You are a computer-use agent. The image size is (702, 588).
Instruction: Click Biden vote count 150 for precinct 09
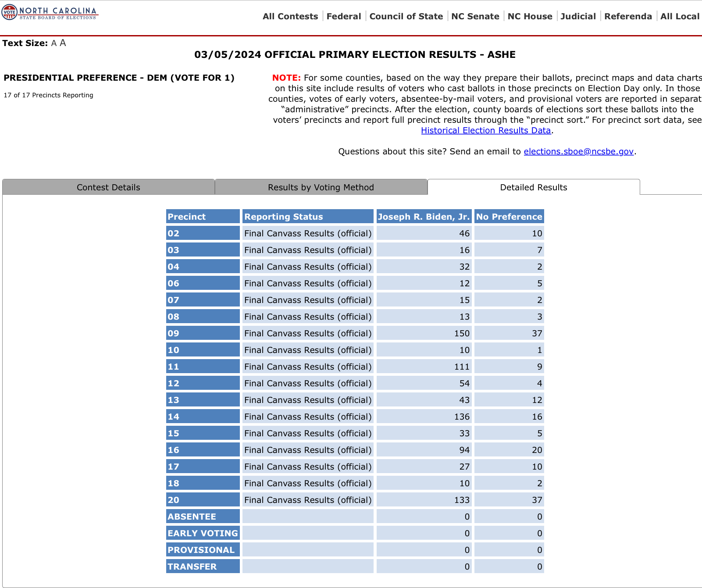[424, 333]
